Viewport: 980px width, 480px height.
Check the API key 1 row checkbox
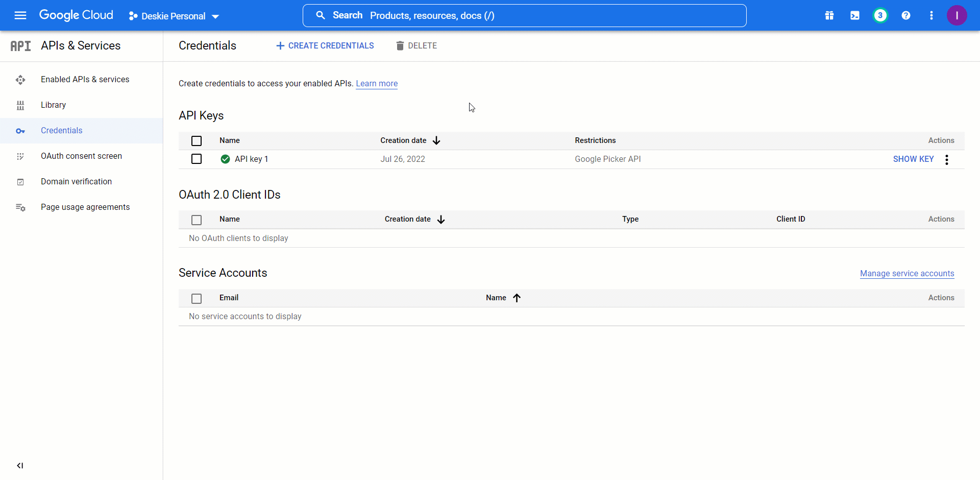click(x=197, y=159)
